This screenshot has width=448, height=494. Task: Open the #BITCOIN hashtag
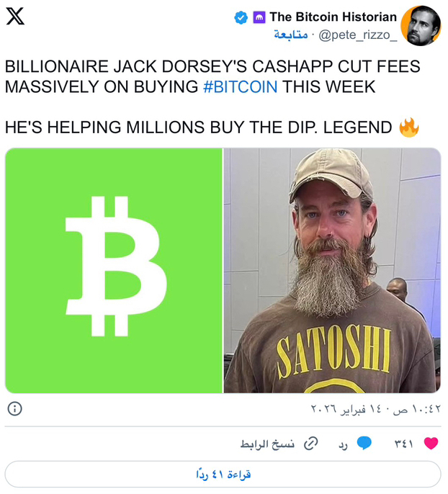click(241, 86)
